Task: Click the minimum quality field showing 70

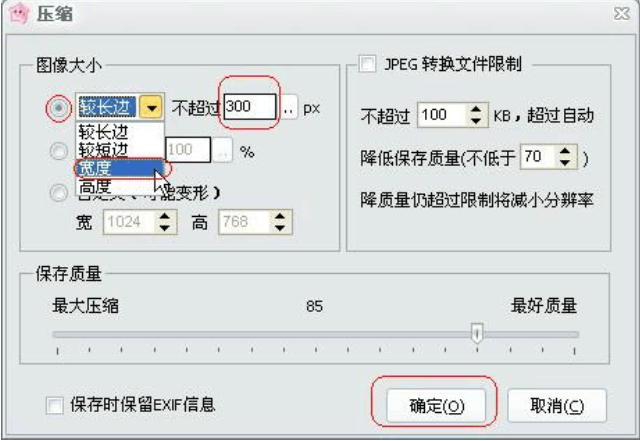Action: tap(537, 156)
